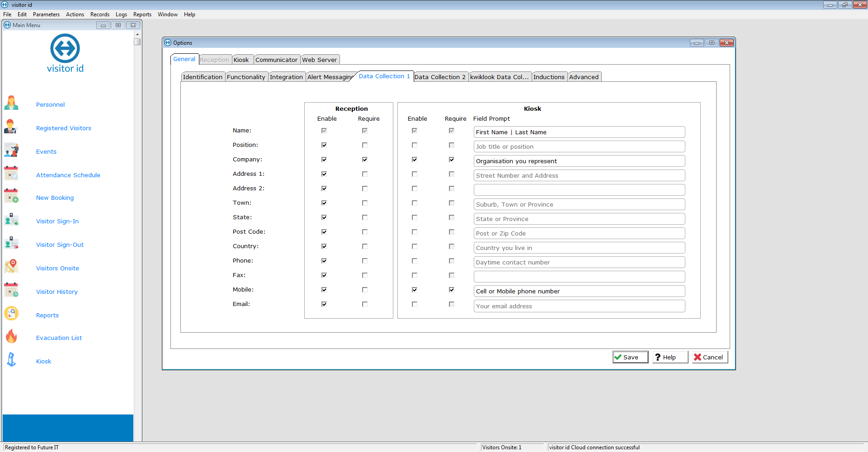Uncheck Kiosk Require checkbox for Mobile
The image size is (868, 452).
(x=452, y=290)
